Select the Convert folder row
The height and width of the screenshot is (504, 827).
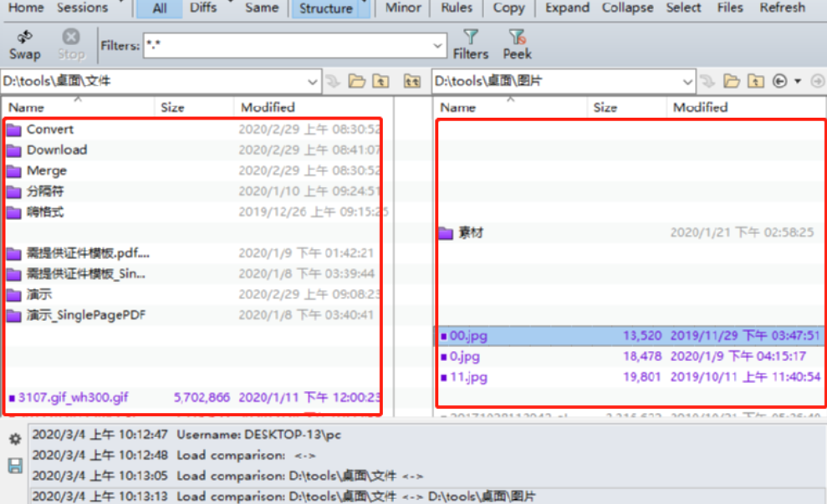click(x=198, y=130)
